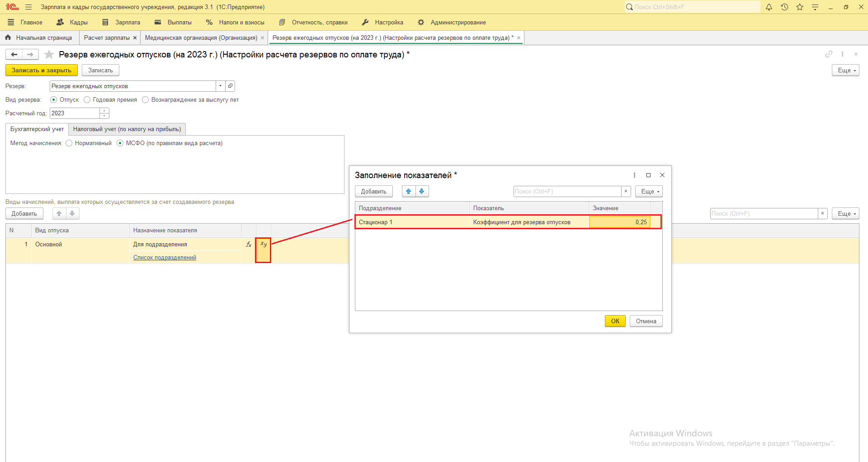
Task: Close the Медицинская организация tab
Action: [262, 38]
